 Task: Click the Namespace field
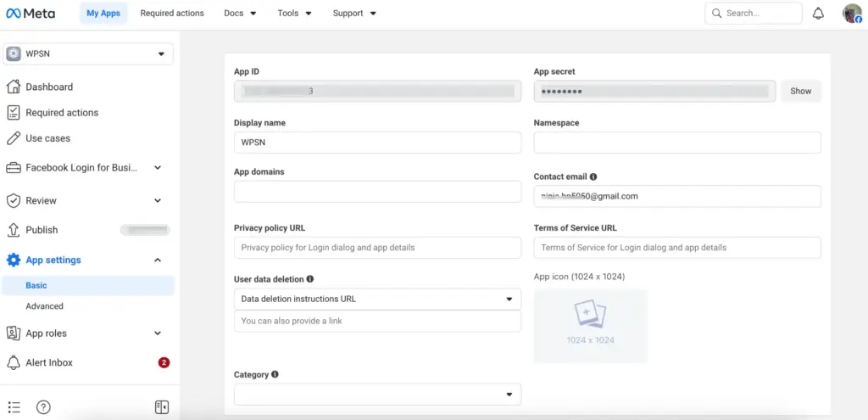[x=677, y=143]
